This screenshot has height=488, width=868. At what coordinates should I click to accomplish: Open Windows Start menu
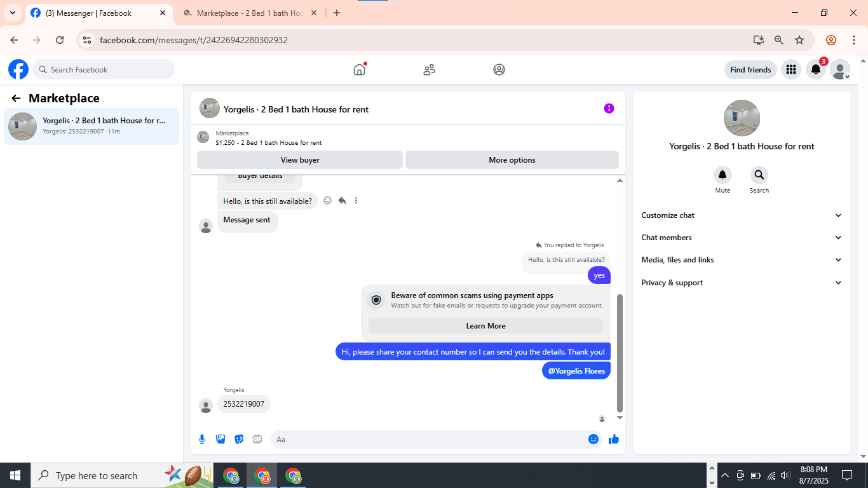tap(15, 475)
